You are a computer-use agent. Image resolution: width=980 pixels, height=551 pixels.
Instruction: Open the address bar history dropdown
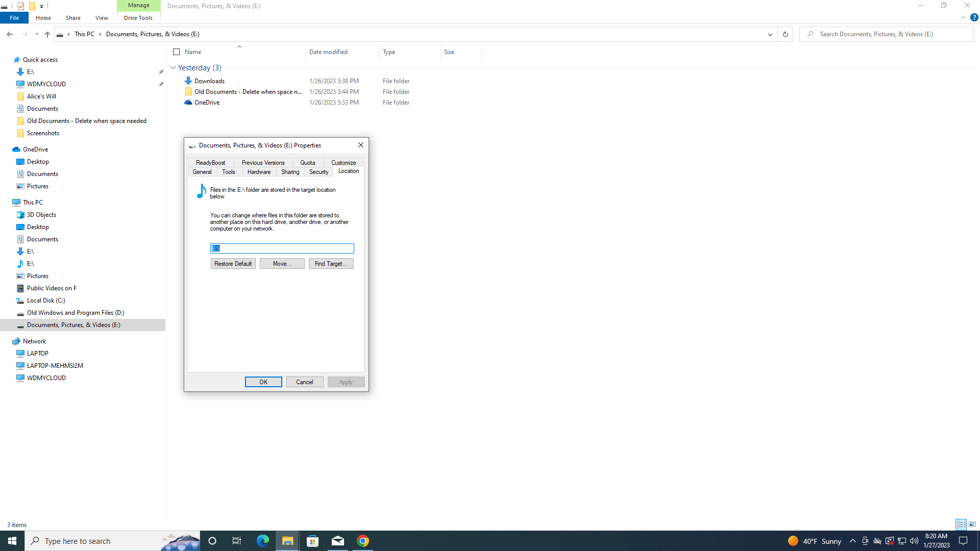770,34
